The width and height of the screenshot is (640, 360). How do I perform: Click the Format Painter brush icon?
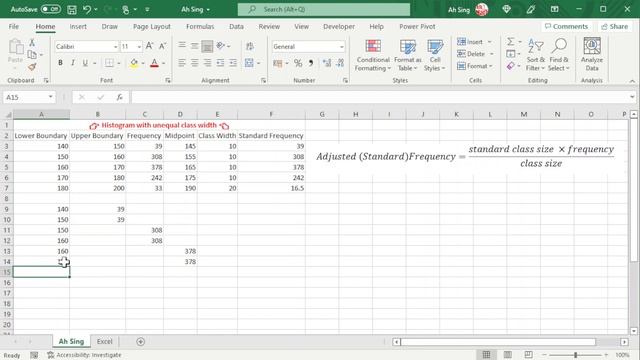[x=32, y=67]
